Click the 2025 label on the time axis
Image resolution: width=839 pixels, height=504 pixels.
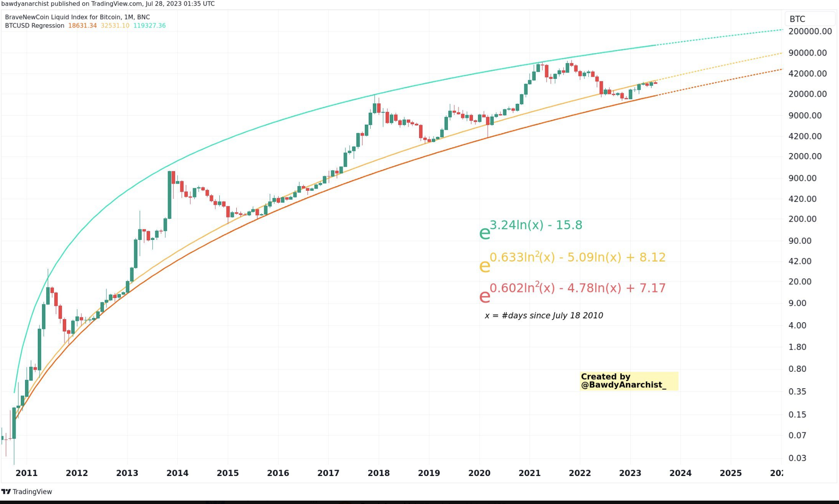pyautogui.click(x=730, y=473)
